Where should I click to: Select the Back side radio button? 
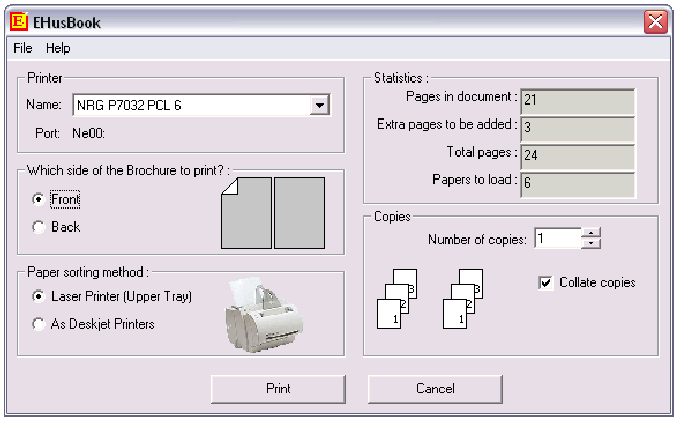39,227
